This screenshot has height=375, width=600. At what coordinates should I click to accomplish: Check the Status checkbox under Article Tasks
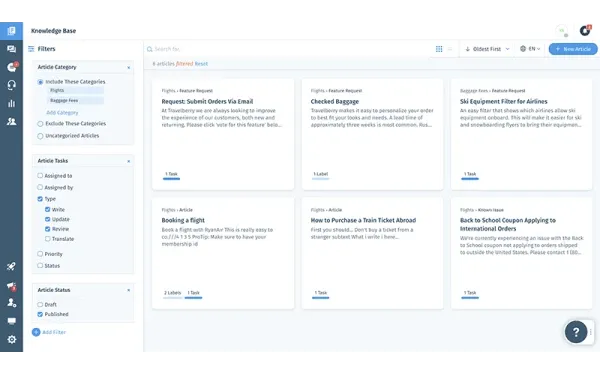(x=40, y=265)
